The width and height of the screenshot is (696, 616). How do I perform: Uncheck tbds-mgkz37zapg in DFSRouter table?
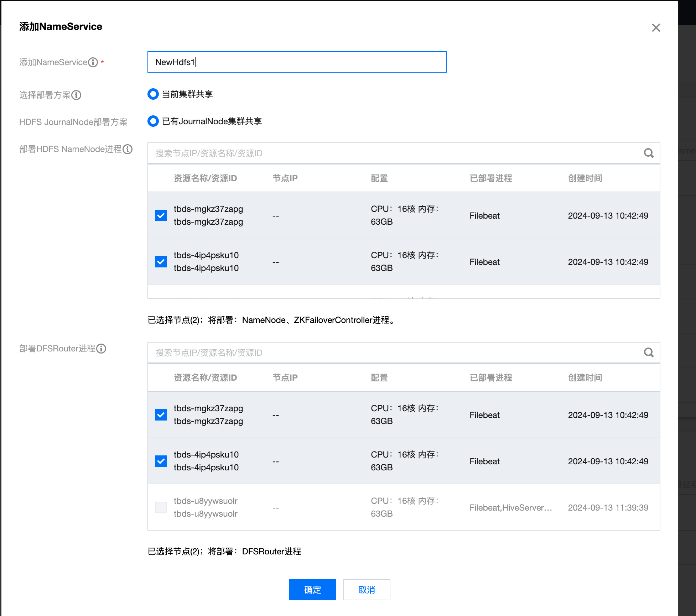[161, 415]
